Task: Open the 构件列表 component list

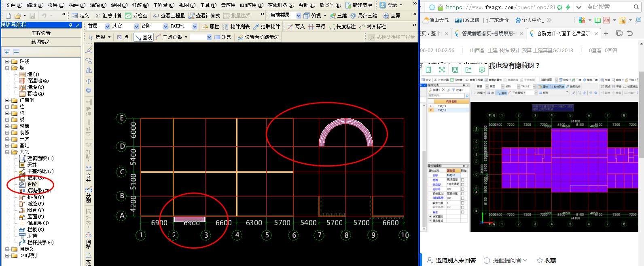Action: pos(236,26)
